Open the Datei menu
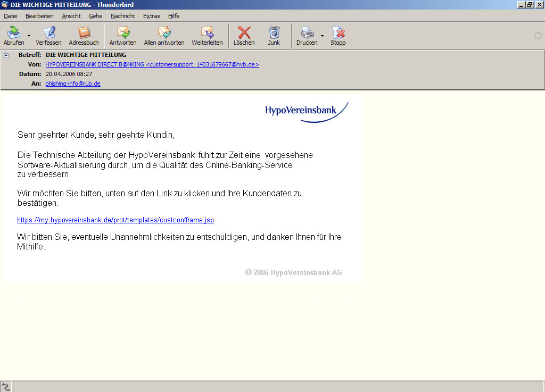The width and height of the screenshot is (545, 392). (11, 16)
